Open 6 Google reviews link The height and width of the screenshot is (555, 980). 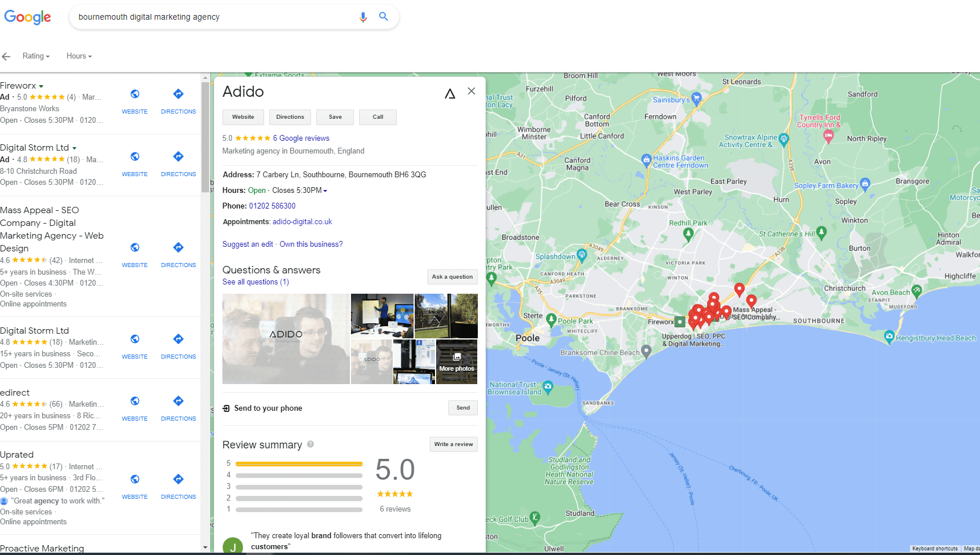click(301, 138)
